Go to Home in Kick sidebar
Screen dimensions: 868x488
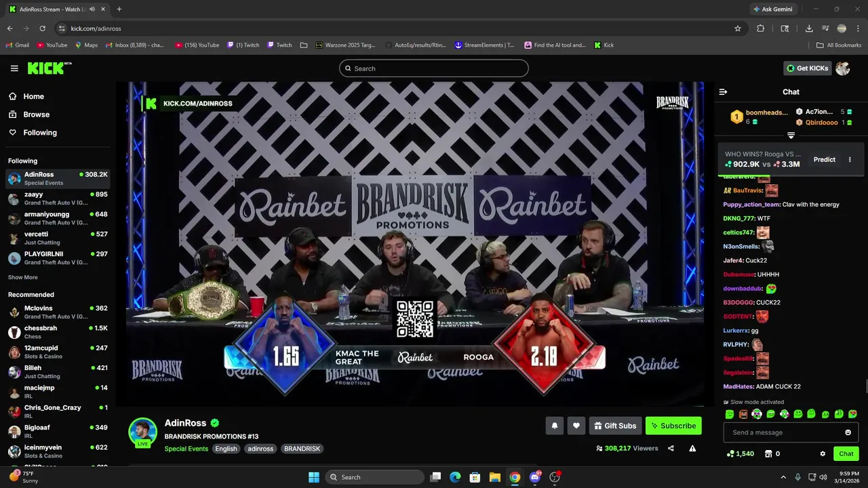coord(26,96)
